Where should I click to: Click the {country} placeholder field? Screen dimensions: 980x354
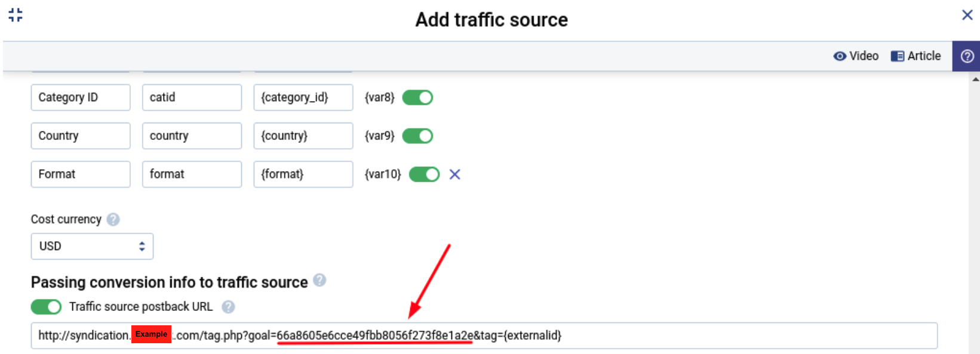[x=303, y=136]
